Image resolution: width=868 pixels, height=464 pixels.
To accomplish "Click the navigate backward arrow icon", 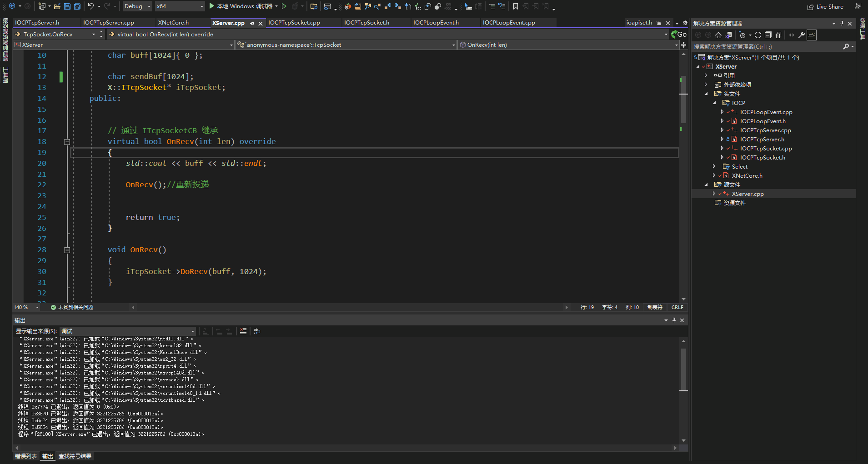I will click(x=12, y=6).
